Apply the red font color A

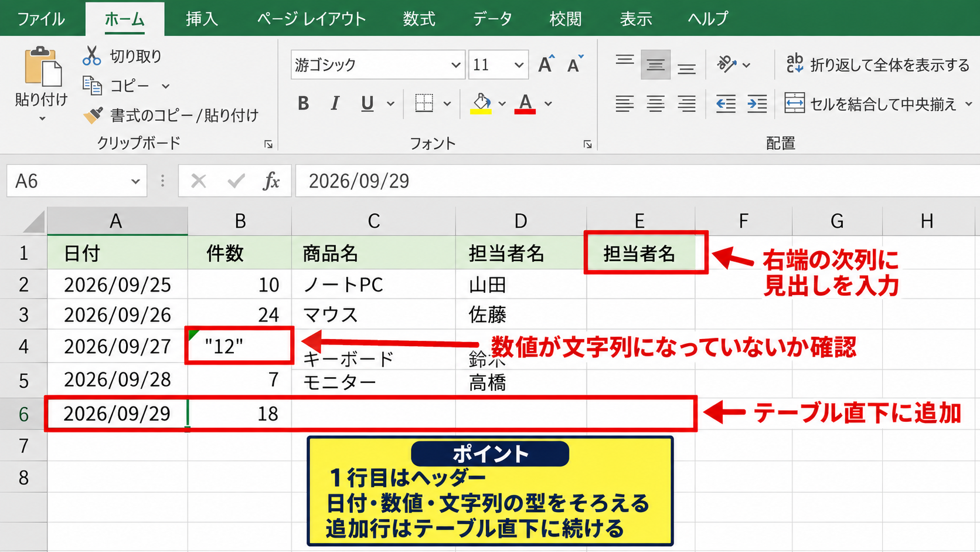click(x=525, y=104)
